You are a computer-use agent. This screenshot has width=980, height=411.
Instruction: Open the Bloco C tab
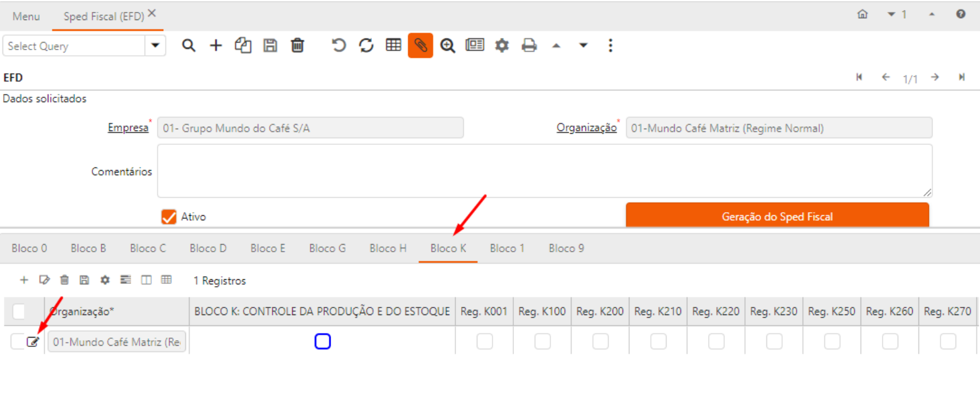(148, 248)
